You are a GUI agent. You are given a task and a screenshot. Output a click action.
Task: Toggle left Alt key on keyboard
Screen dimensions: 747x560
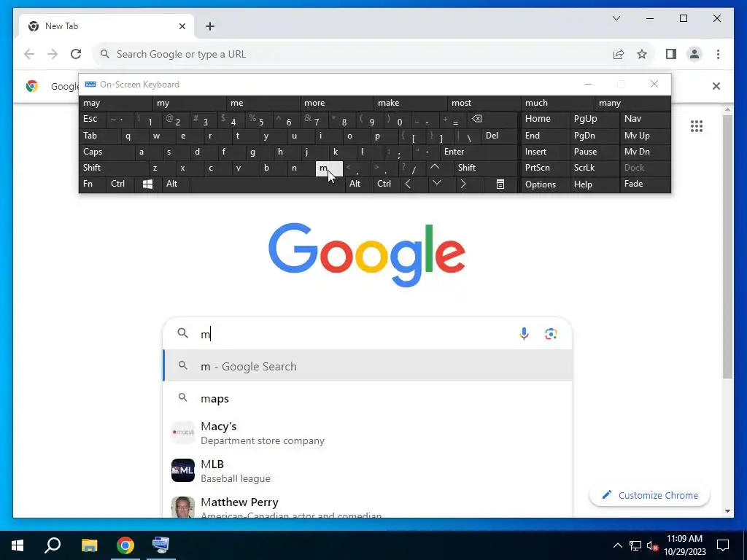[176, 184]
